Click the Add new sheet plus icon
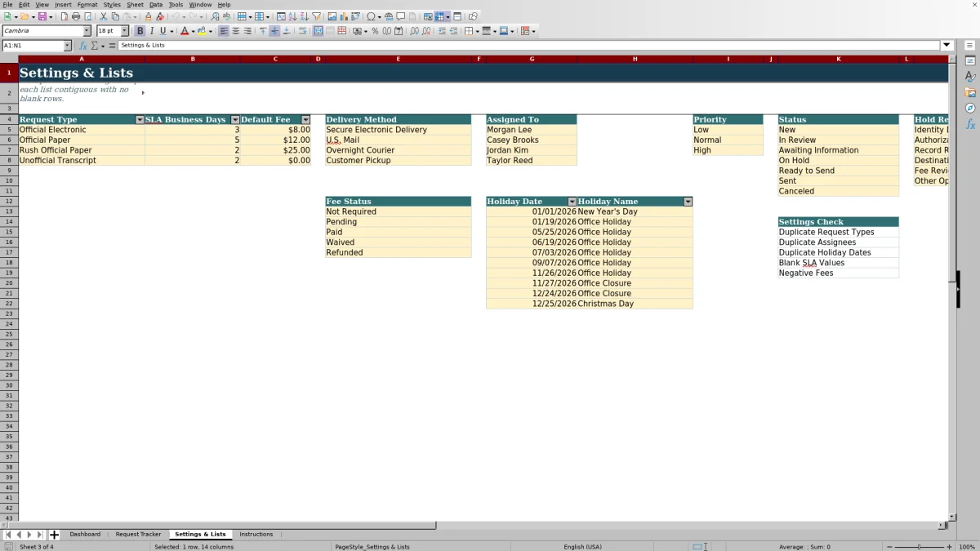 coord(55,535)
